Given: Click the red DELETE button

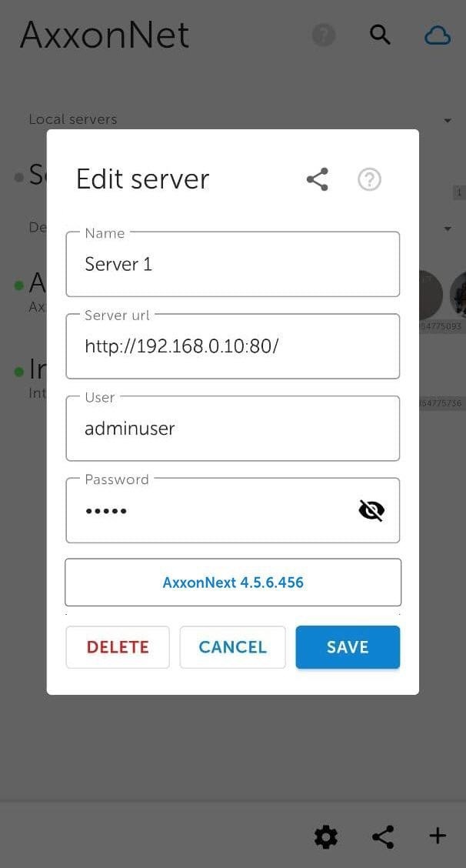Looking at the screenshot, I should [118, 647].
